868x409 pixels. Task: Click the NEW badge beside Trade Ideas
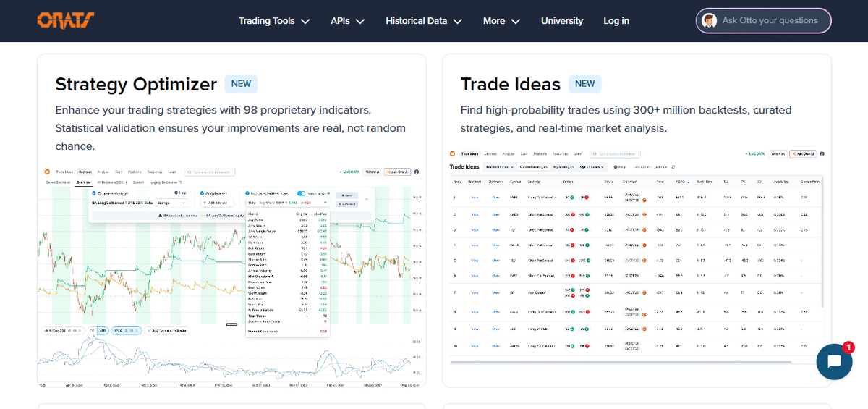coord(585,84)
